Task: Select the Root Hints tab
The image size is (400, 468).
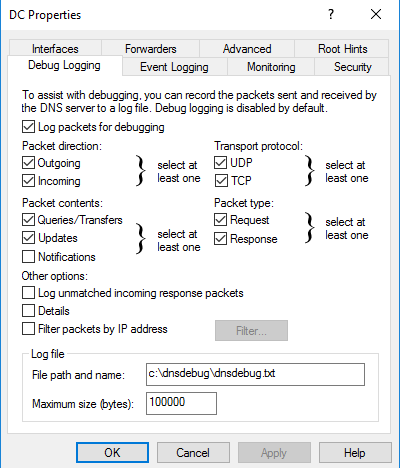Action: (342, 49)
